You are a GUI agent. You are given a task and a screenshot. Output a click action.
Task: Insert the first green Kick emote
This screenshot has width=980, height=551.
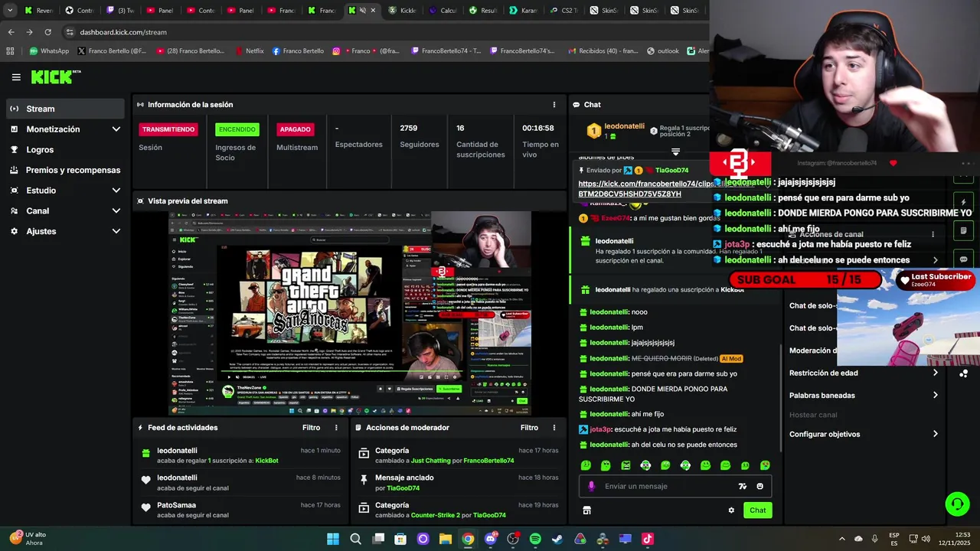click(x=586, y=465)
